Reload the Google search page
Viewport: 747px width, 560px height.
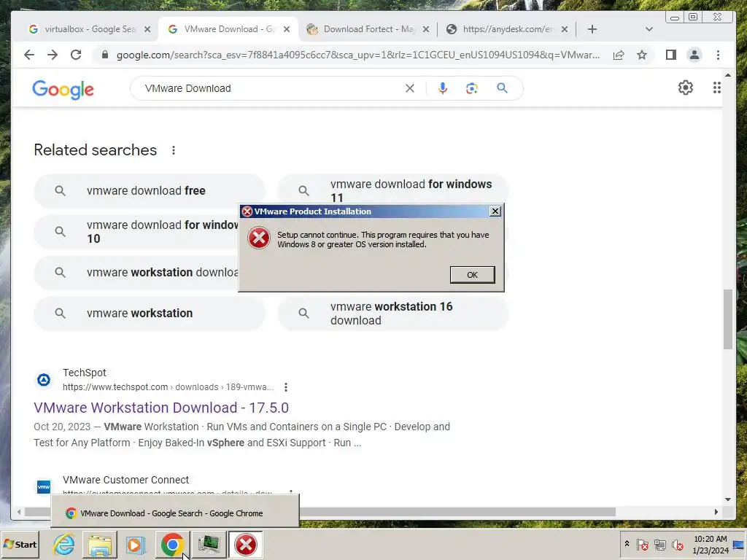click(x=76, y=55)
